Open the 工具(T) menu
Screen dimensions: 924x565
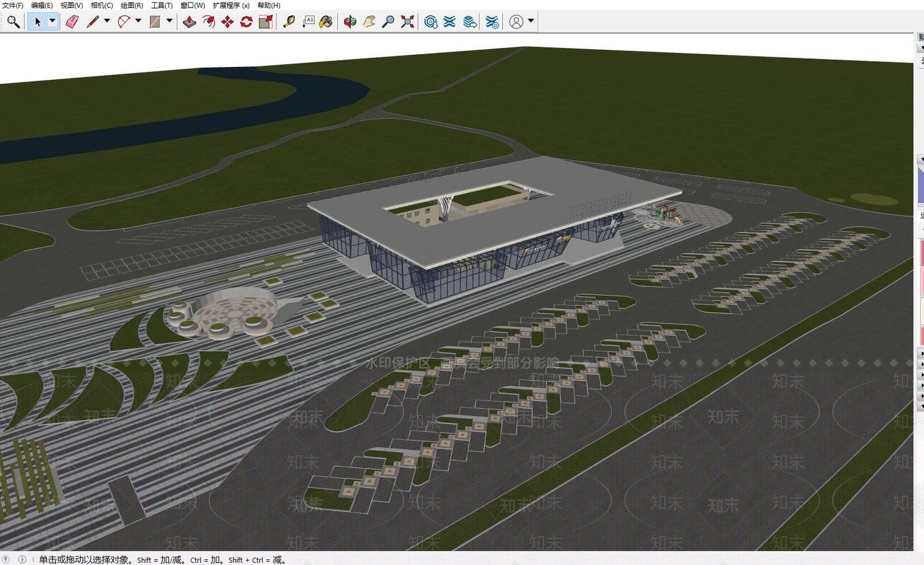pos(162,5)
